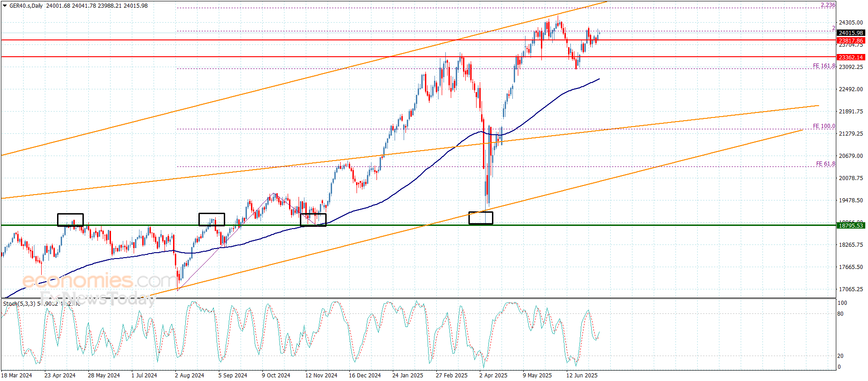Click the GER40.s,Daily chart title
Viewport: 868px width, 381px height.
coord(26,6)
